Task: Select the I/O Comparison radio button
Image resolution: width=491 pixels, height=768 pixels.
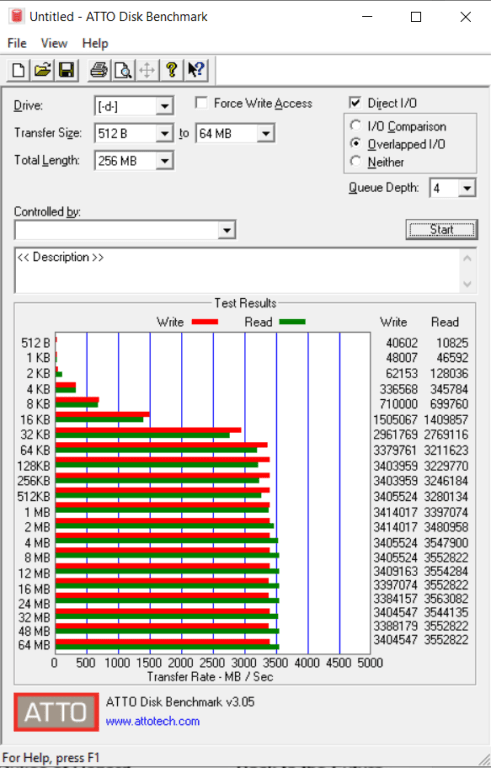Action: pos(356,126)
